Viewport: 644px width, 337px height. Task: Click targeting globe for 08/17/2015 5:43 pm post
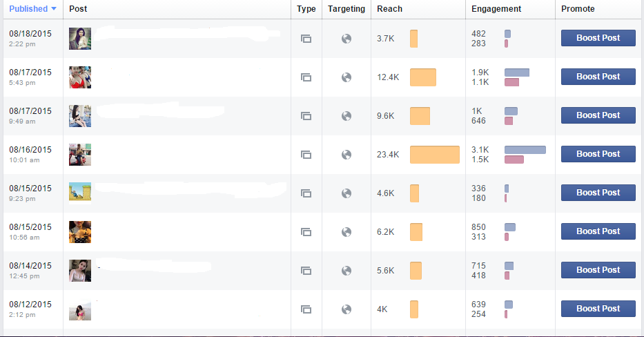pyautogui.click(x=347, y=77)
